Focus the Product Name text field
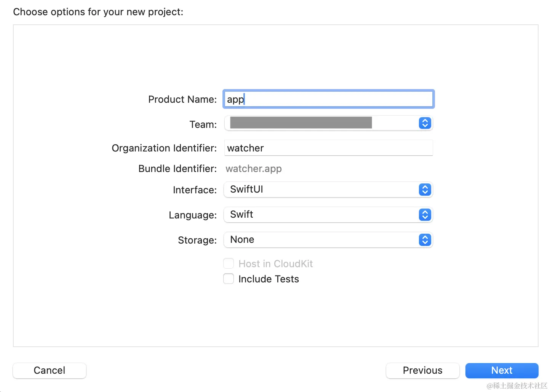This screenshot has width=550, height=392. [x=328, y=99]
